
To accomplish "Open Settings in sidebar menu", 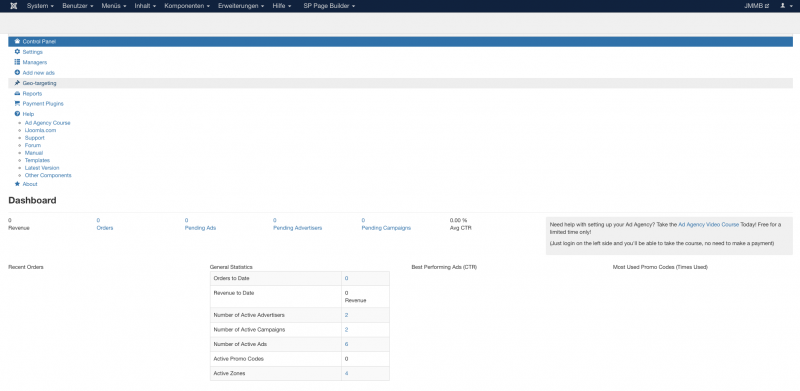I will point(33,52).
